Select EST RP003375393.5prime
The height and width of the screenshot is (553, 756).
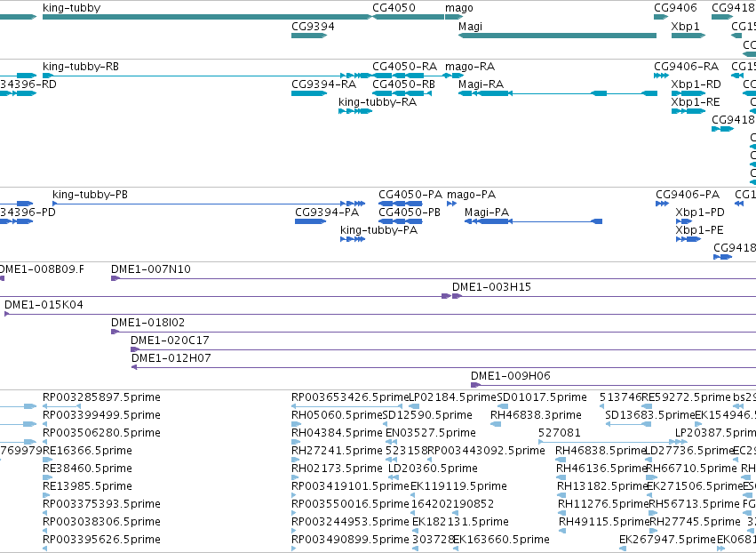pyautogui.click(x=44, y=513)
